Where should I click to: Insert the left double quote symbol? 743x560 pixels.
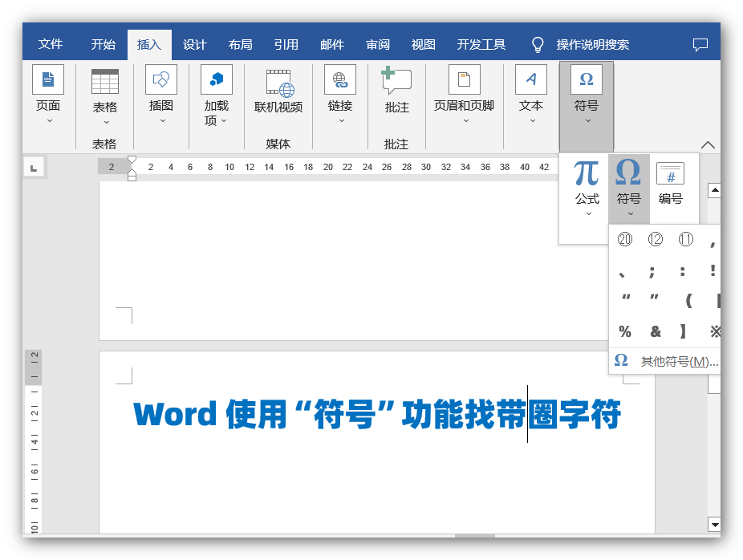tap(626, 298)
